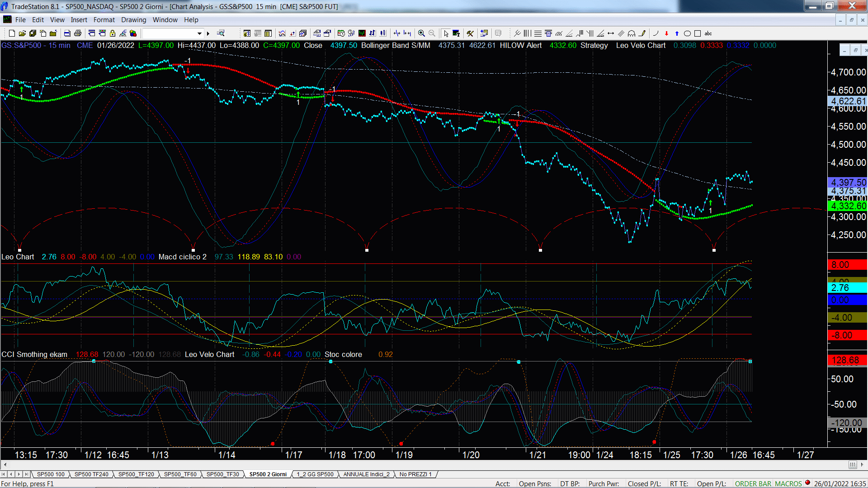Click the horizontal scrollbar left arrow
This screenshot has height=488, width=868.
click(5, 465)
